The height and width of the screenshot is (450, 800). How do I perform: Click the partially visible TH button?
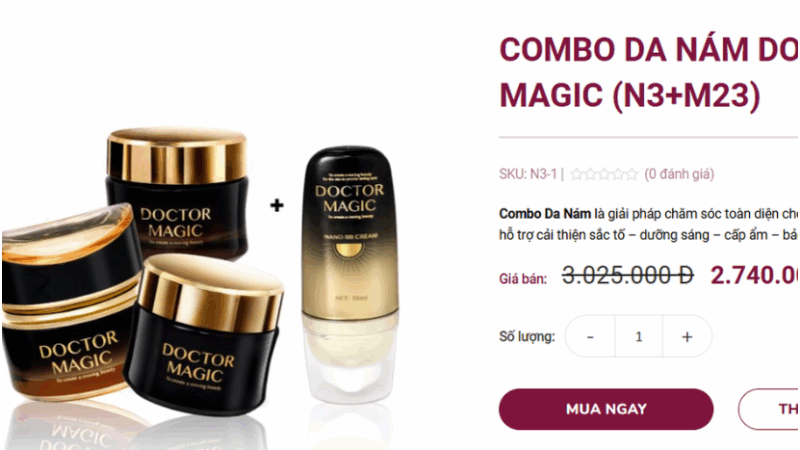pos(769,409)
